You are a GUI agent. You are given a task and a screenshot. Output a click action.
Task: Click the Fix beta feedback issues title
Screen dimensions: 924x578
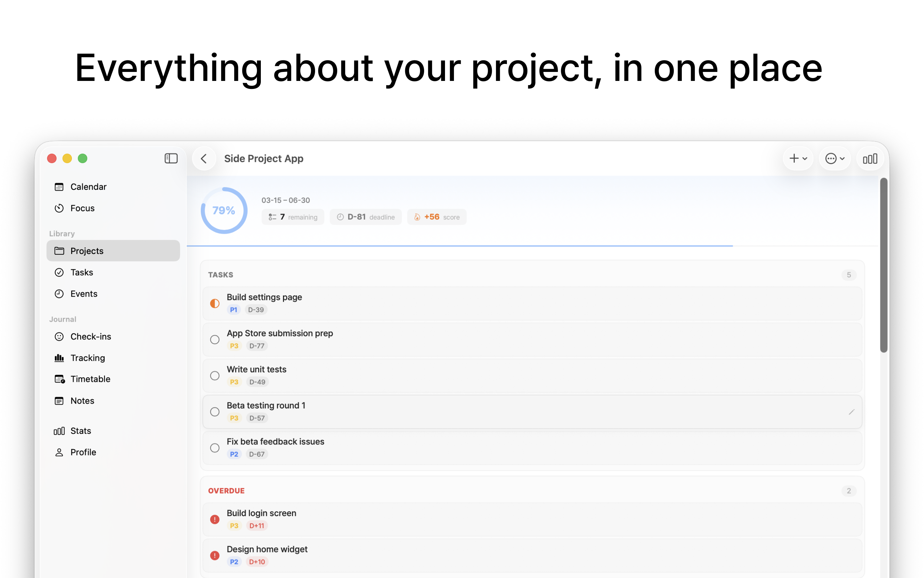tap(275, 442)
